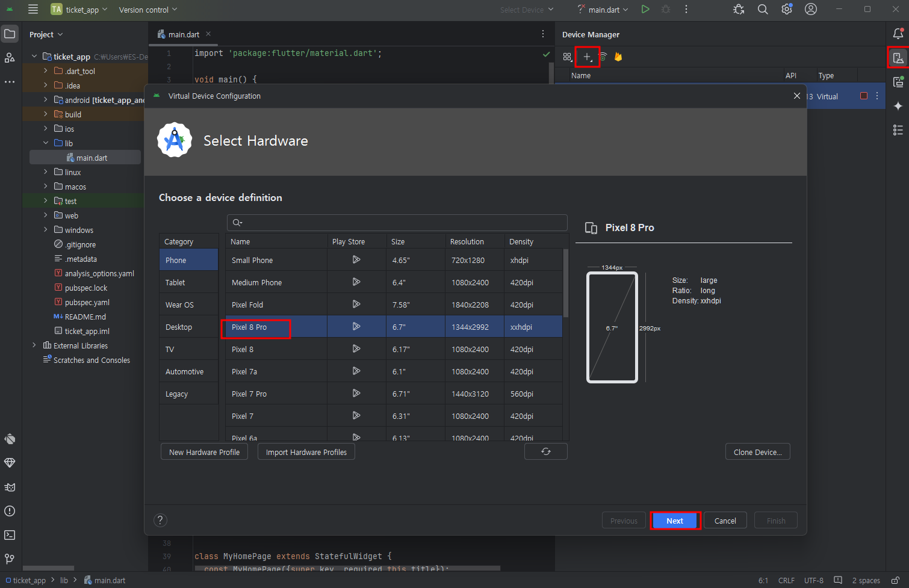The image size is (909, 588).
Task: Open more tool windows ellipsis
Action: [10, 82]
